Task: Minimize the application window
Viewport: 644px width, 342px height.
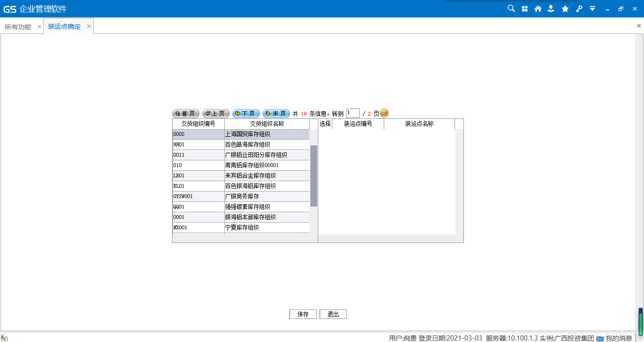Action: point(607,9)
